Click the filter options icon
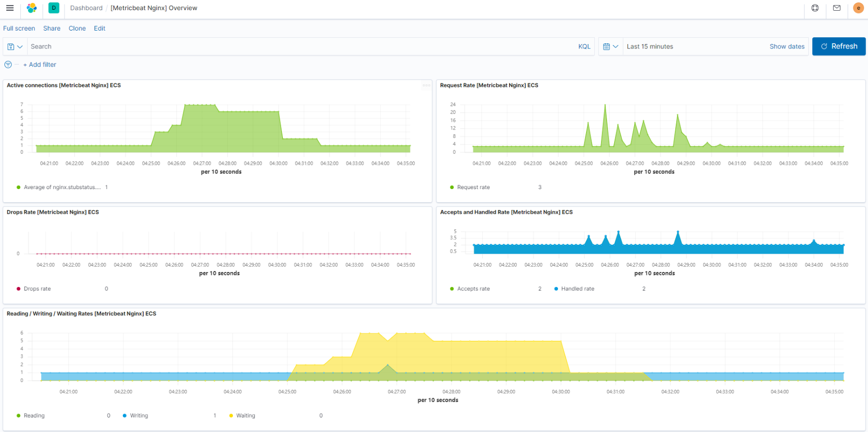The width and height of the screenshot is (868, 432). click(x=8, y=64)
